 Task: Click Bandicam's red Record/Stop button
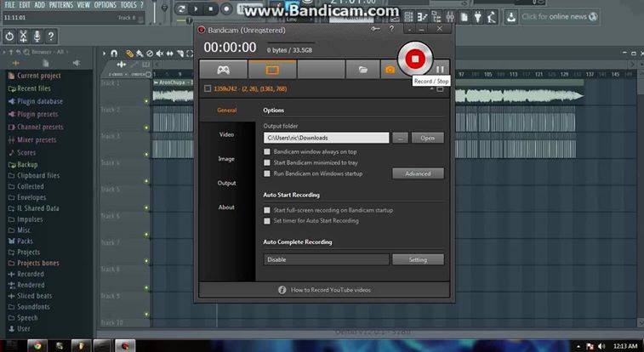pyautogui.click(x=415, y=59)
